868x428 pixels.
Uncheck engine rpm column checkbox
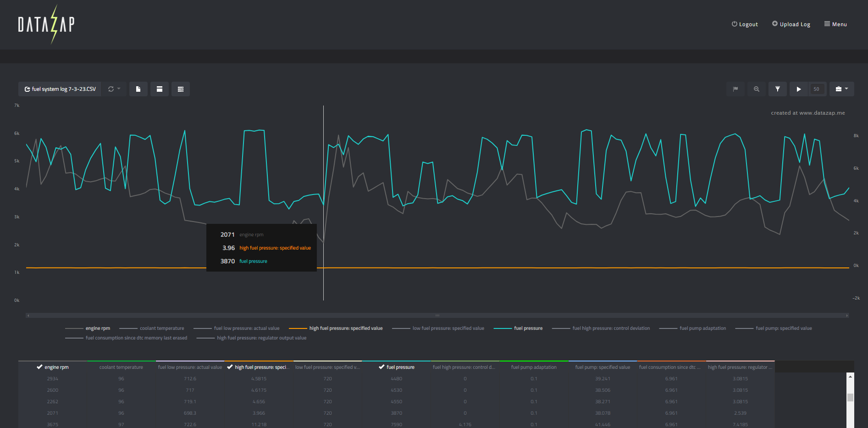coord(40,367)
